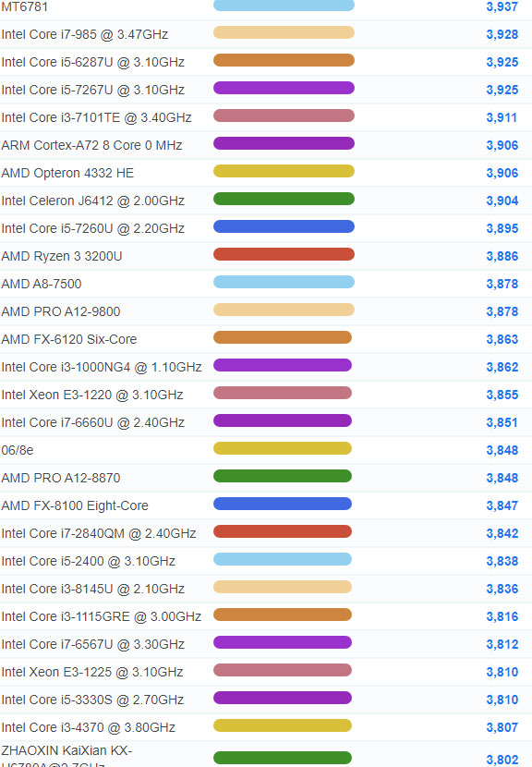Click the score 3,895 value

click(x=502, y=229)
